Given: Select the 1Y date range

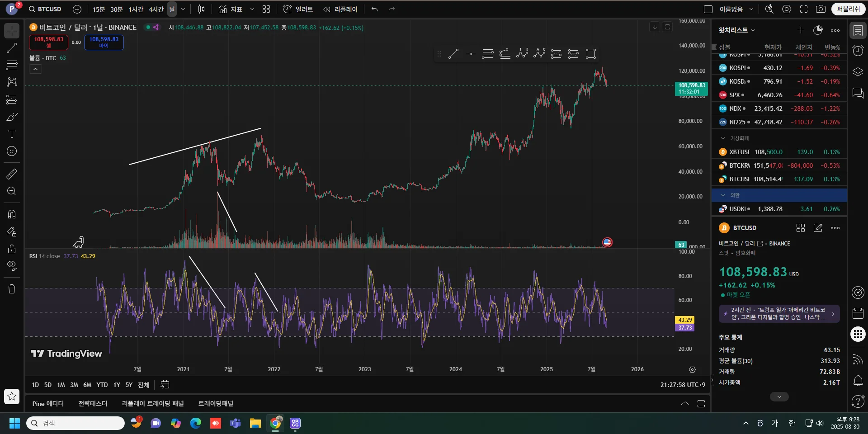Looking at the screenshot, I should (x=117, y=385).
